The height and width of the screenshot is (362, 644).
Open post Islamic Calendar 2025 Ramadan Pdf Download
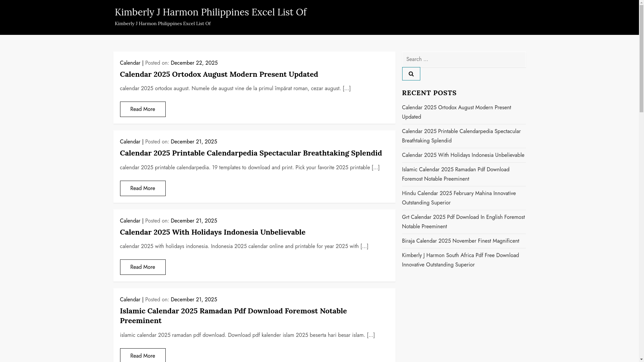pos(233,315)
